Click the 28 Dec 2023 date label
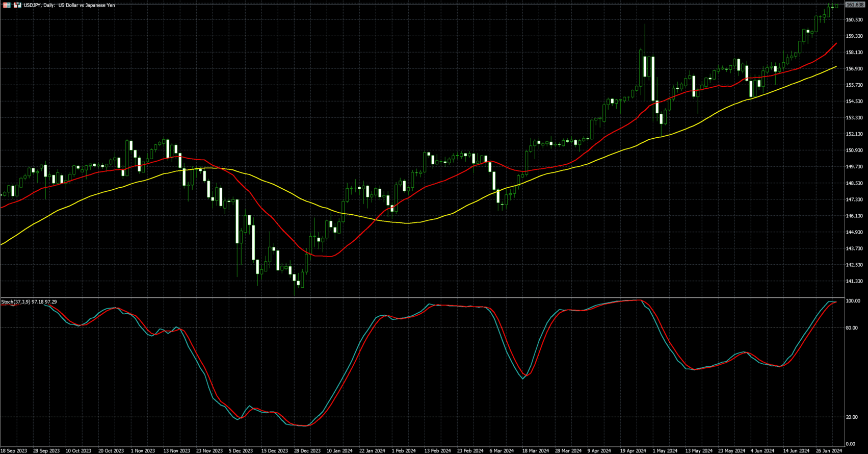Viewport: 868px width, 454px height. point(308,451)
